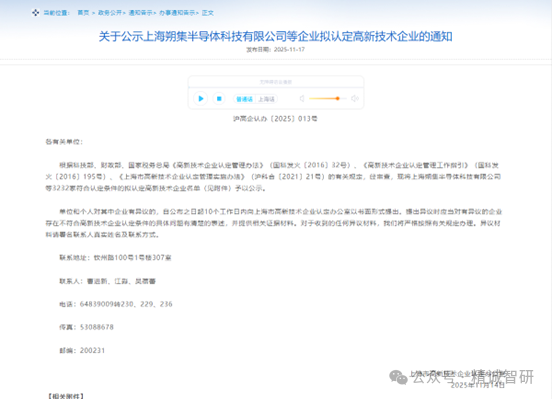Screen dimensions: 552x399
Task: Adjust the orange volume slider
Action: pos(328,99)
